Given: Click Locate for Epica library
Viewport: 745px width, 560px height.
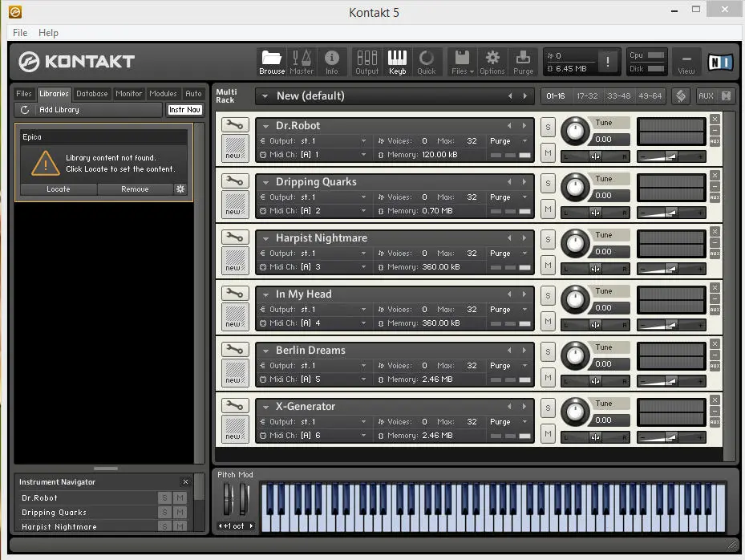Looking at the screenshot, I should click(x=59, y=189).
